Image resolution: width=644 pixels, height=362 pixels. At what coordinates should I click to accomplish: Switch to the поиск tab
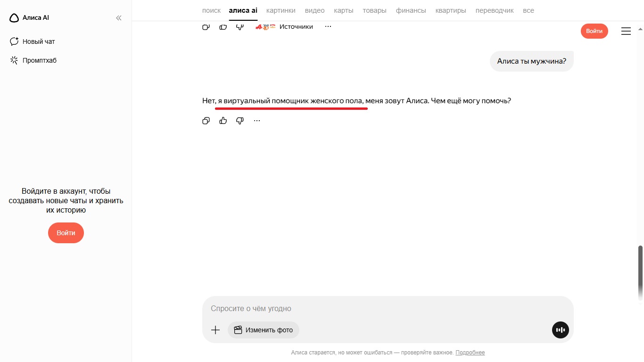[x=211, y=10]
